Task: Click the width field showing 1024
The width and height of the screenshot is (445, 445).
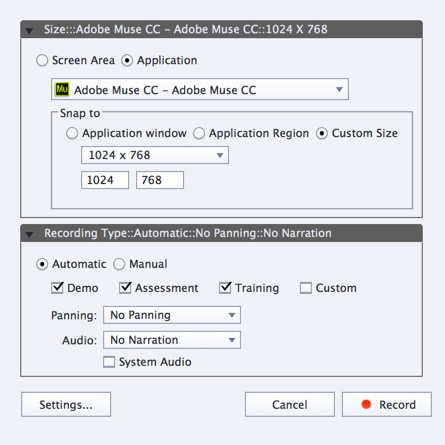Action: pos(105,180)
